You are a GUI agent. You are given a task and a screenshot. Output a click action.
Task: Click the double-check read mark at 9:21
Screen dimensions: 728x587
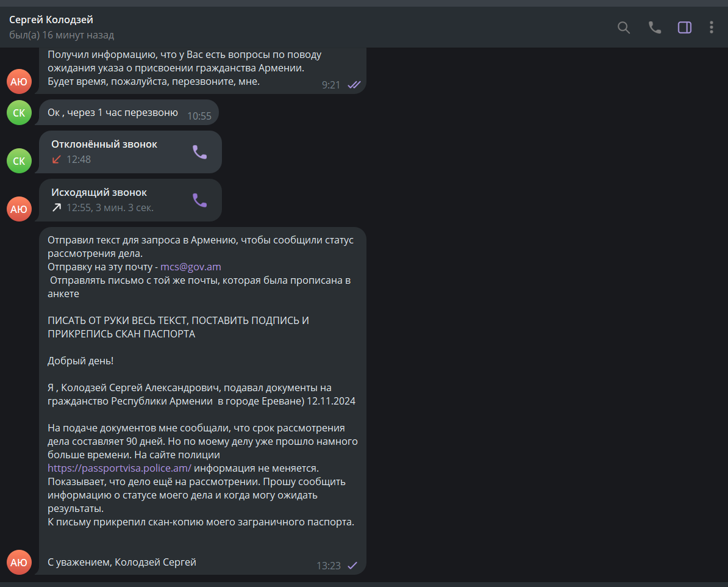(354, 85)
